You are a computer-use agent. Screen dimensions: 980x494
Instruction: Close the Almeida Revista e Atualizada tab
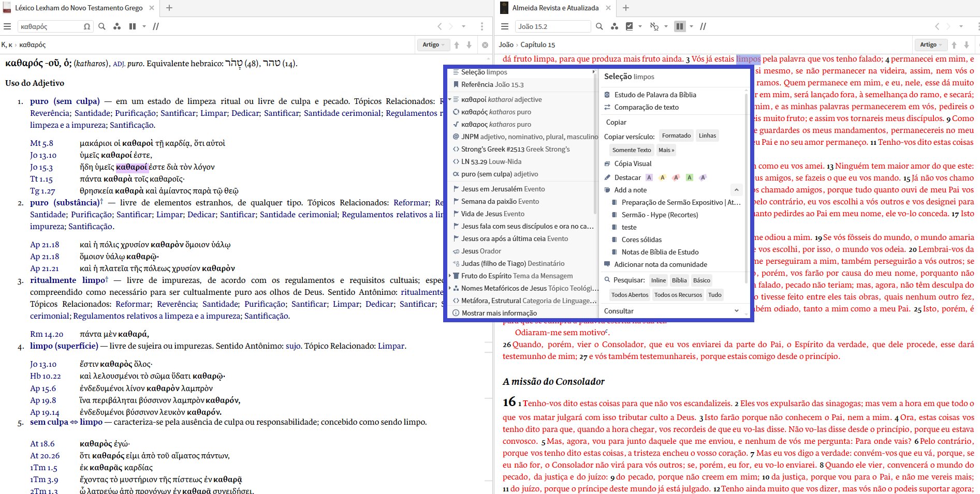[x=608, y=8]
